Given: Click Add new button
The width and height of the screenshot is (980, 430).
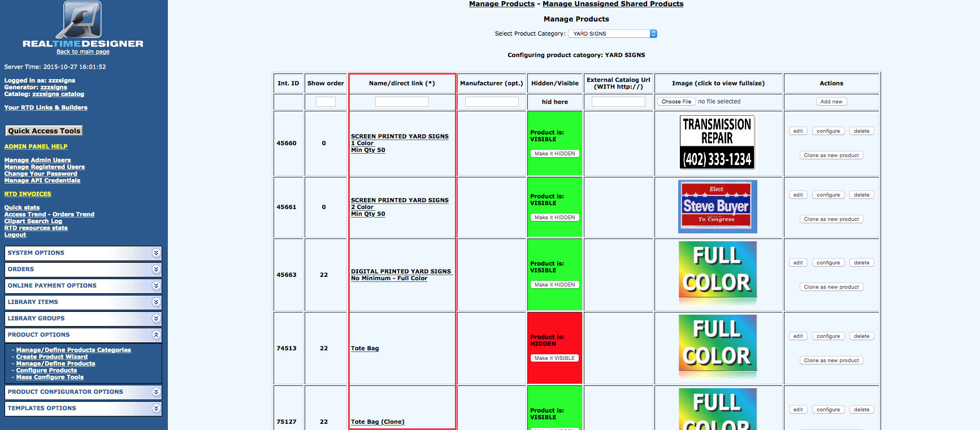Looking at the screenshot, I should point(831,102).
